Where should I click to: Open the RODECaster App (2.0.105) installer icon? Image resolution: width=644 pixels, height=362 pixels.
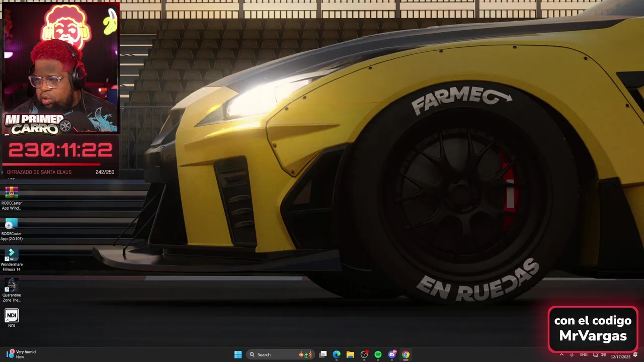tap(12, 229)
